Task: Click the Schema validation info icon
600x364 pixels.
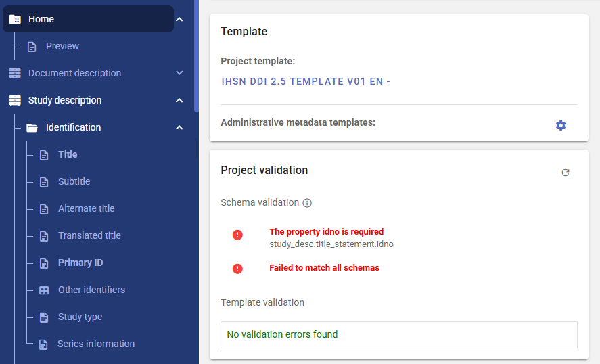Action: coord(307,203)
